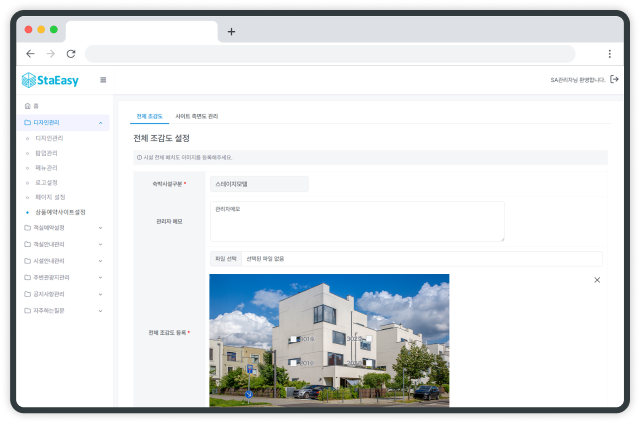640x424 pixels.
Task: Open the browser three-dot menu
Action: pyautogui.click(x=609, y=53)
